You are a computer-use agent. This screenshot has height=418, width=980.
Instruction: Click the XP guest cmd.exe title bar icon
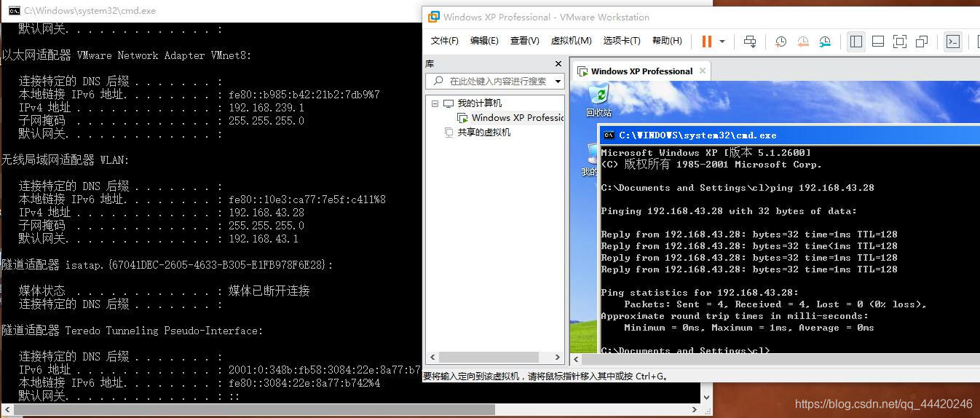coord(609,135)
